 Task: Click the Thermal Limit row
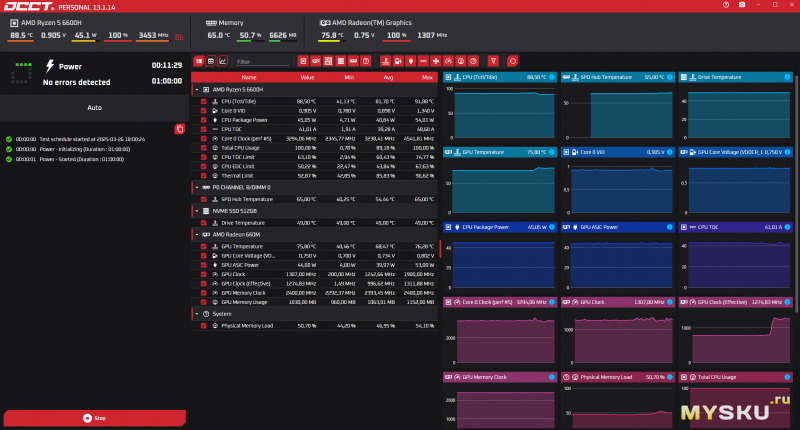315,176
